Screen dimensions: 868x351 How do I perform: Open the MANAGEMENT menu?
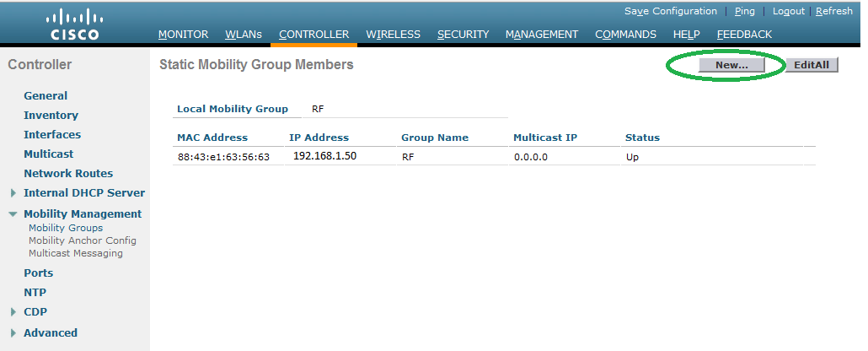(x=542, y=35)
